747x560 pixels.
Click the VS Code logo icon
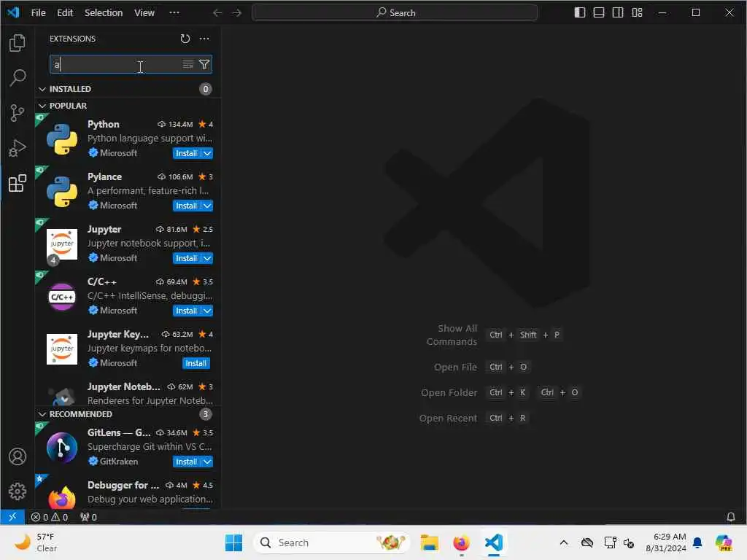pyautogui.click(x=13, y=12)
